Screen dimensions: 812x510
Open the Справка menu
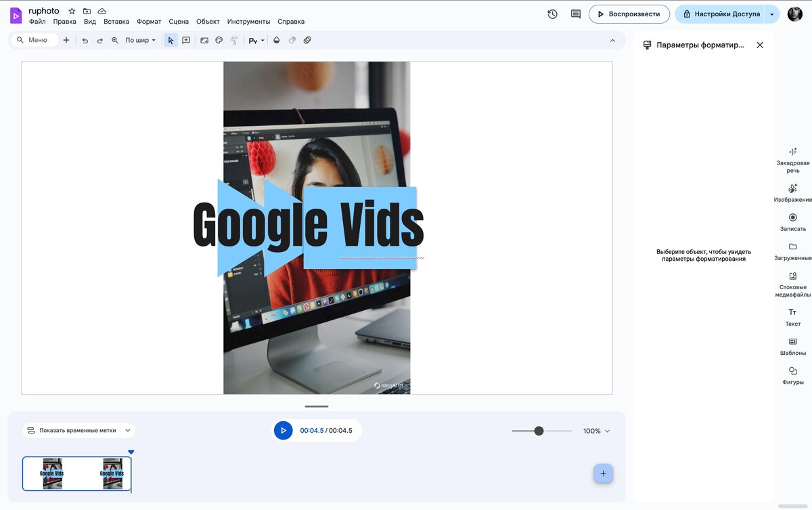(x=291, y=22)
